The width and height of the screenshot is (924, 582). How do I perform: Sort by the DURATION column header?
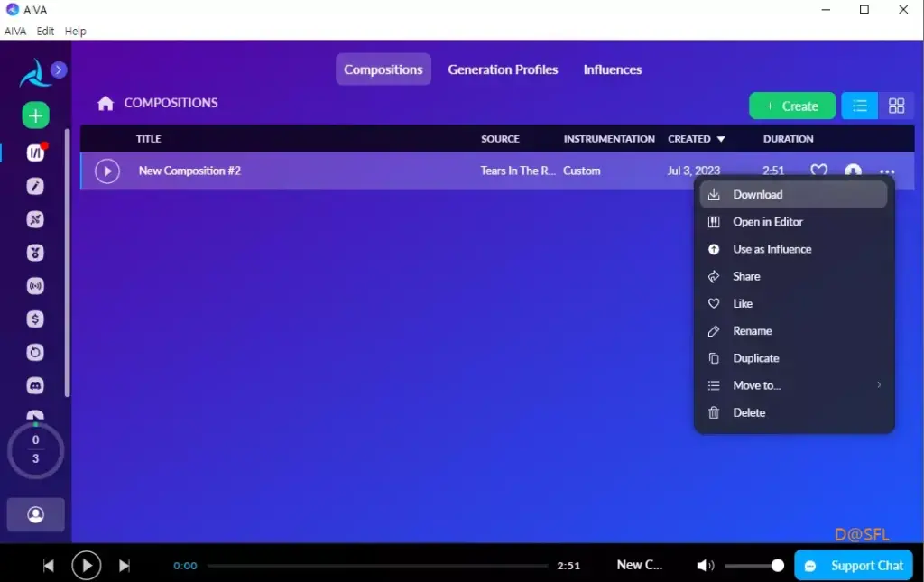pos(788,139)
